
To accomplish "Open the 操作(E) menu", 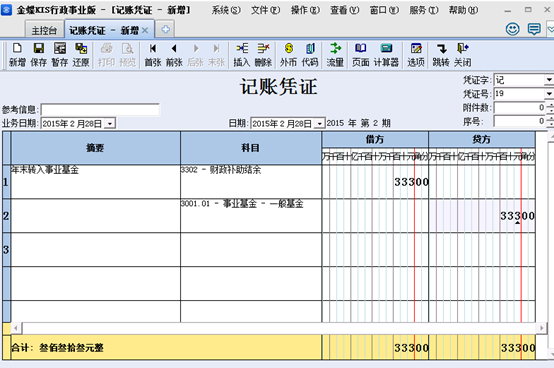I will (x=305, y=10).
